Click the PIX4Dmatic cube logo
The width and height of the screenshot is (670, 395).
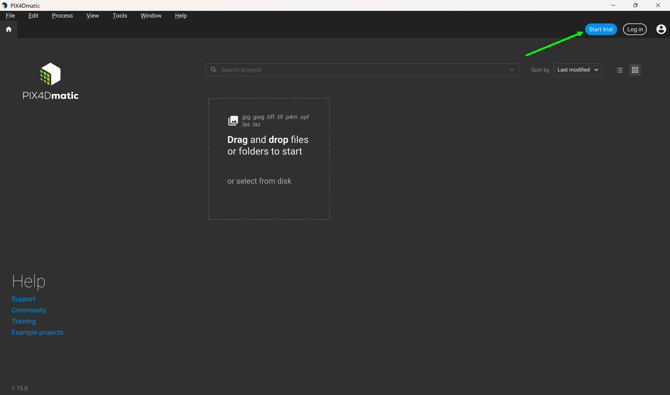click(50, 74)
